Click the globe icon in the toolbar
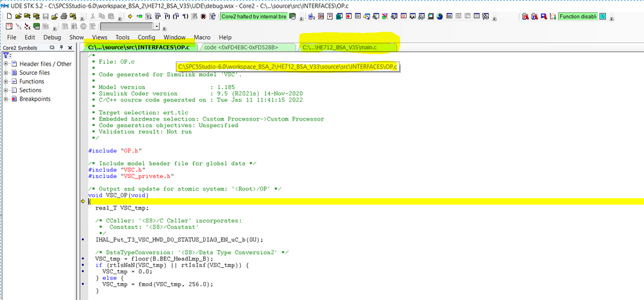The width and height of the screenshot is (644, 300). point(439,16)
